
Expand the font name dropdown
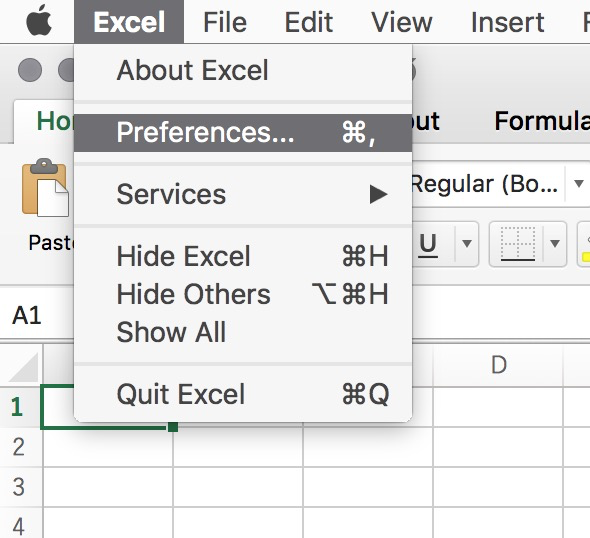(578, 184)
